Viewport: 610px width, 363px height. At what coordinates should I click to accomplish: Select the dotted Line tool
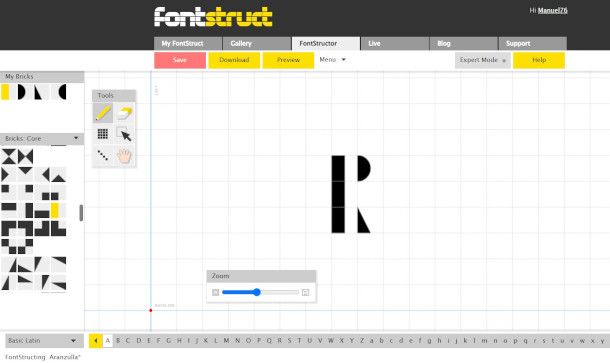tap(103, 155)
